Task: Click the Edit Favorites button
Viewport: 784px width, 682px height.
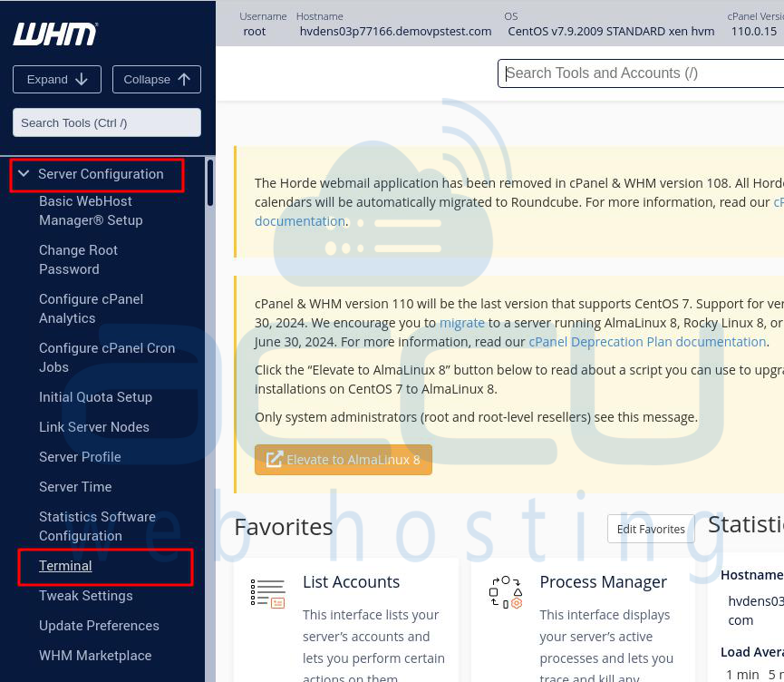Action: (651, 529)
